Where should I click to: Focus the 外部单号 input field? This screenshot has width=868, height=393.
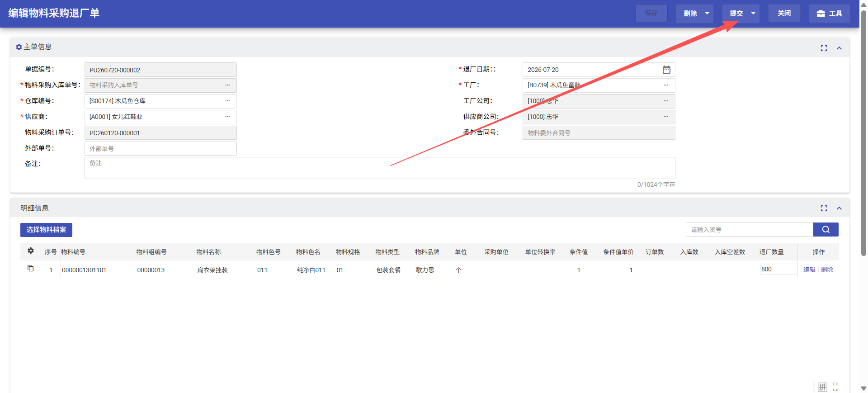160,149
